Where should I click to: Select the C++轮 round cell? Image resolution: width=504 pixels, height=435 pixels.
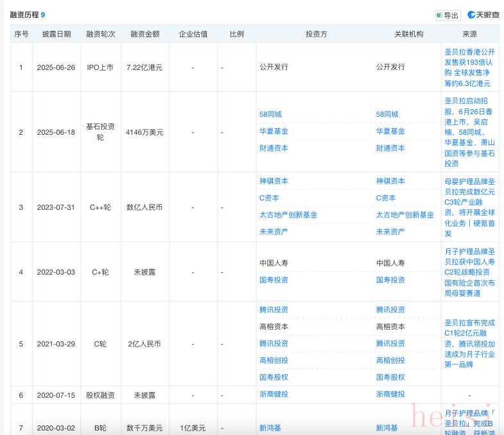click(x=100, y=207)
